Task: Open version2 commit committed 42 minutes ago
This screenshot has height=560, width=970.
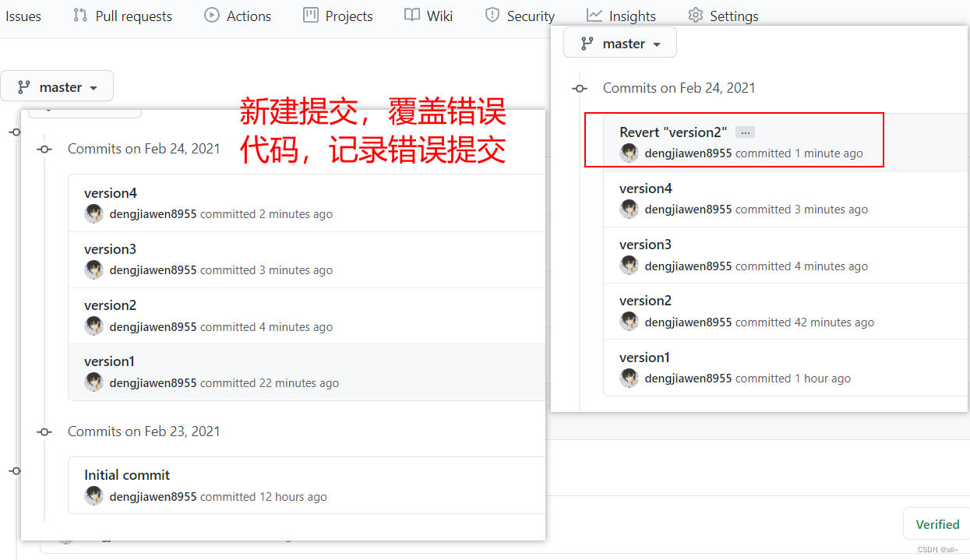Action: pos(646,301)
